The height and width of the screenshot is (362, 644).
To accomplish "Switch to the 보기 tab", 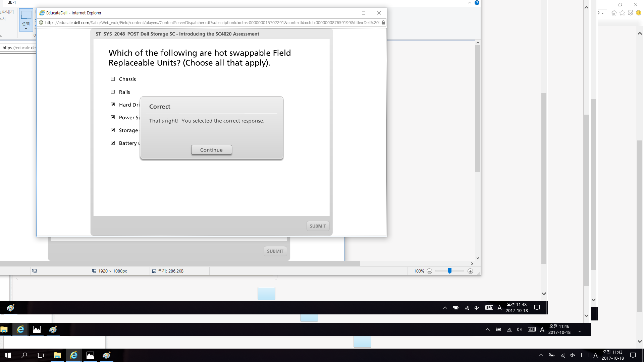I will click(12, 2).
